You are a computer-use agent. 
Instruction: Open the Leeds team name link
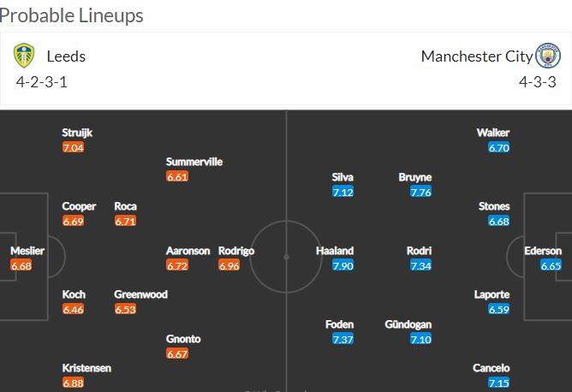click(66, 56)
